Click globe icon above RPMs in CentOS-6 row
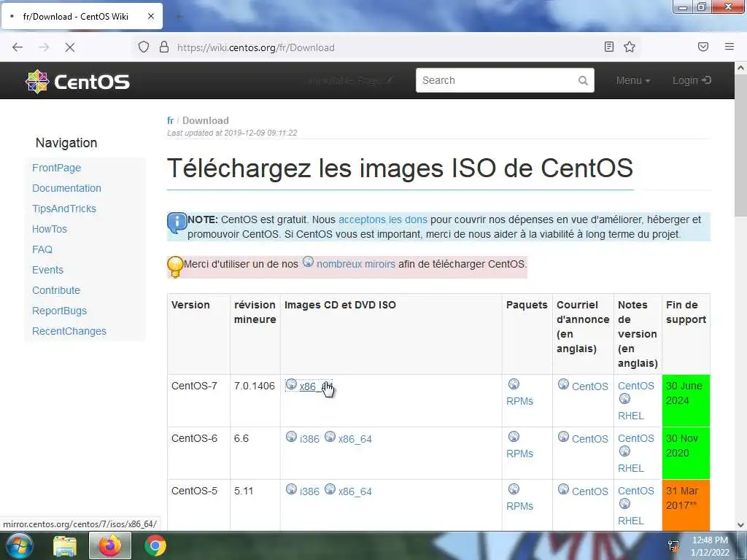The image size is (747, 560). pyautogui.click(x=514, y=436)
